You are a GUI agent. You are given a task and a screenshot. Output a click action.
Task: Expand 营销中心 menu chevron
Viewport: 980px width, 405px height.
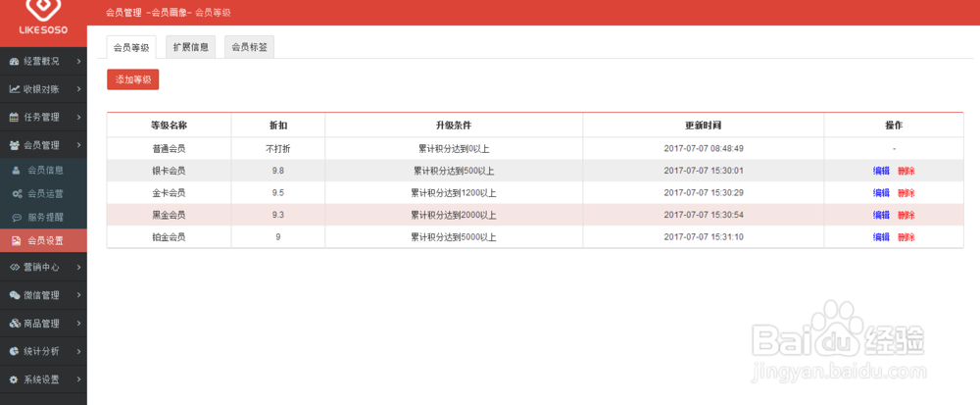pyautogui.click(x=78, y=267)
